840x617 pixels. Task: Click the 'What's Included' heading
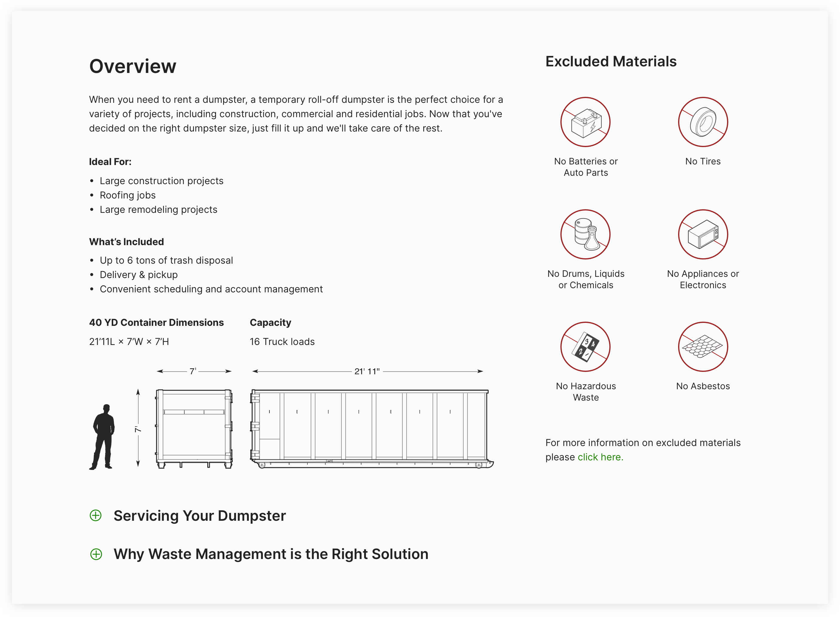126,242
